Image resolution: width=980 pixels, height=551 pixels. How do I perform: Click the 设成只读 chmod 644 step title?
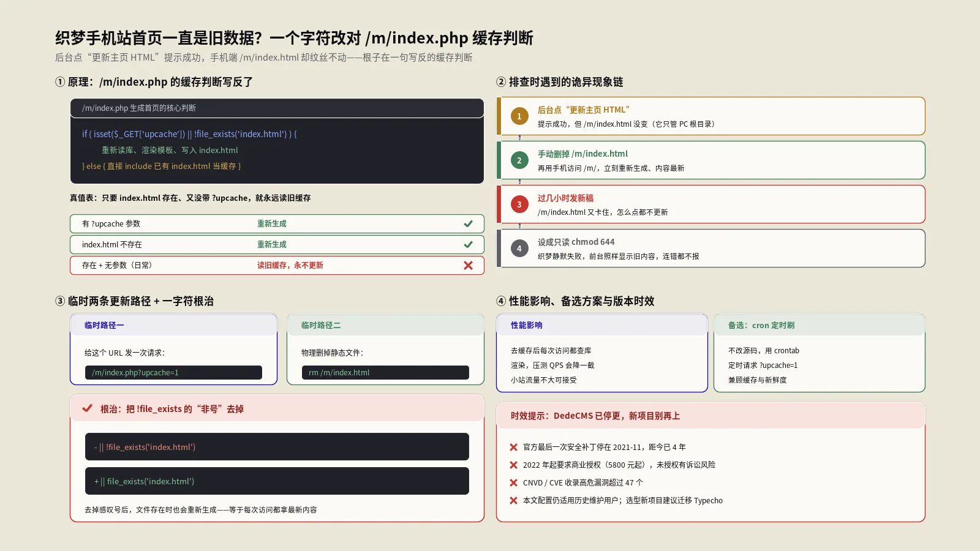[576, 242]
